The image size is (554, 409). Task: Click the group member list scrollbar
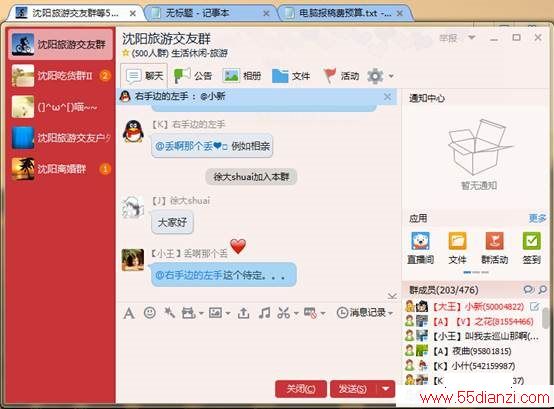(546, 318)
